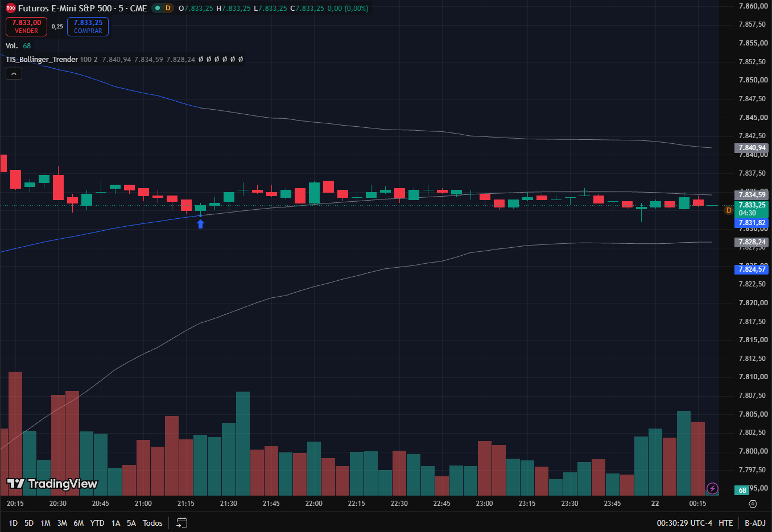Viewport: 772px width, 532px height.
Task: Select the 1D time range
Action: point(13,523)
